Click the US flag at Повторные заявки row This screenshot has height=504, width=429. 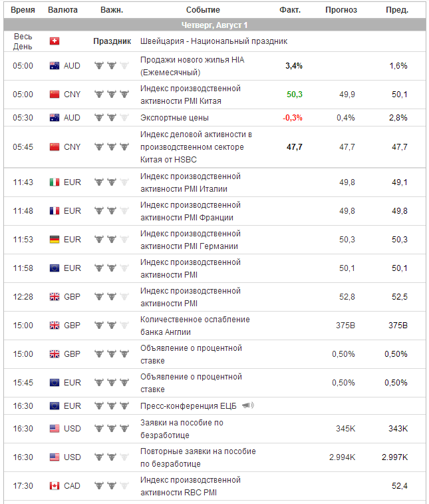click(55, 457)
